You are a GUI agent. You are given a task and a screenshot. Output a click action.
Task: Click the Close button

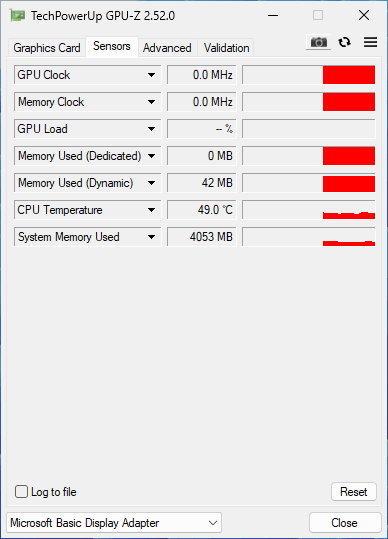pyautogui.click(x=345, y=523)
